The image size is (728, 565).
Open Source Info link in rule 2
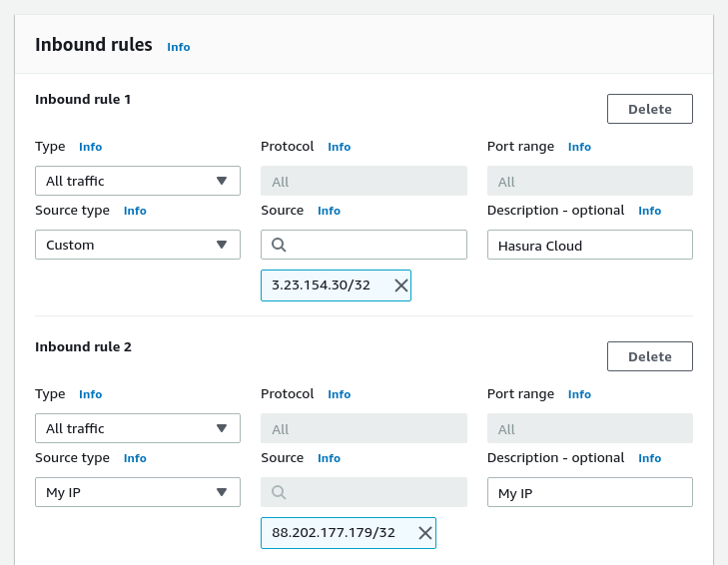point(329,458)
